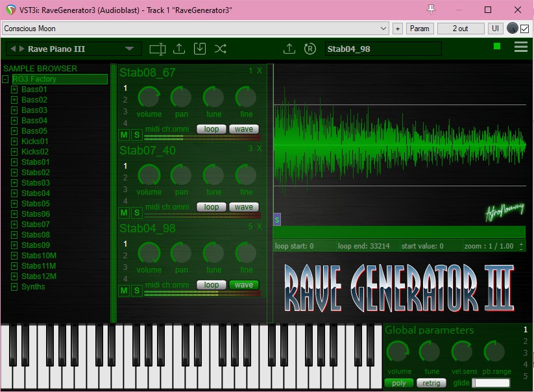
Task: Click the rename preset icon
Action: [x=157, y=49]
